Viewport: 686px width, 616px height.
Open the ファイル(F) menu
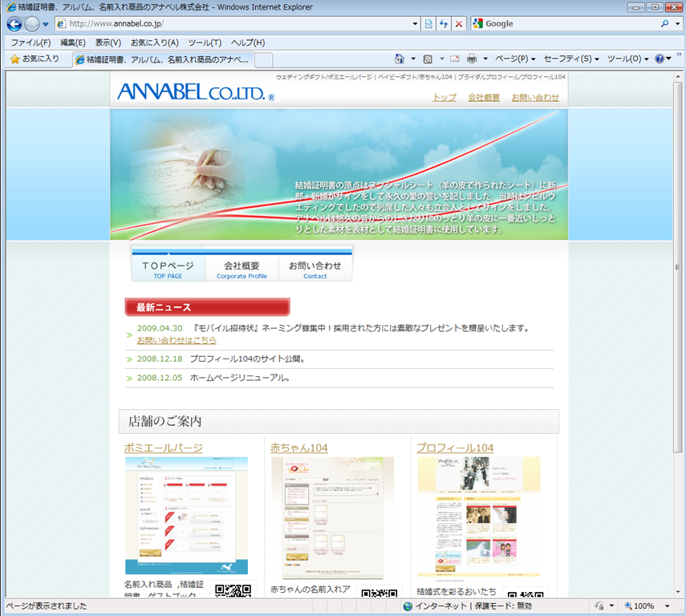coord(30,43)
